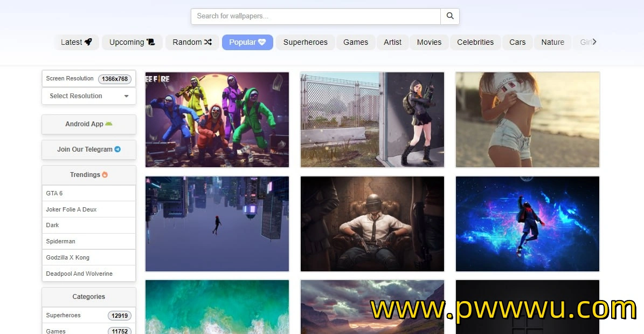644x334 pixels.
Task: Open Deadpool And Wolverine trending link
Action: click(89, 274)
